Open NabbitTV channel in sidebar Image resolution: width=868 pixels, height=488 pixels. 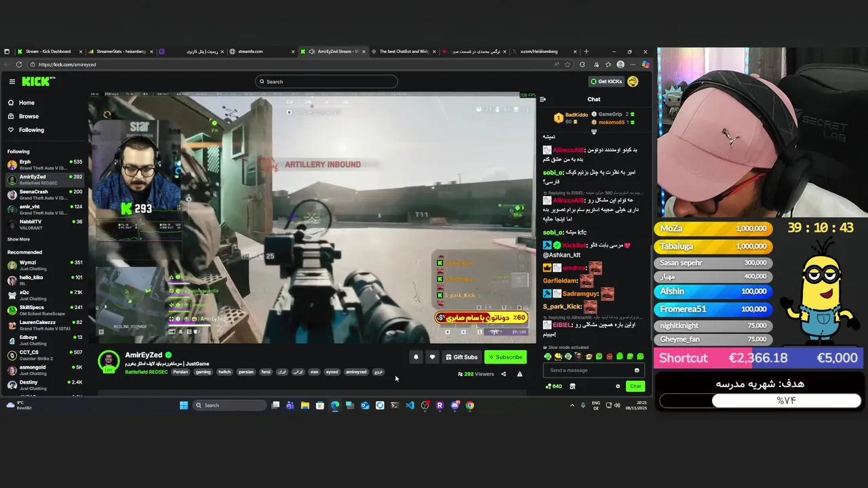[44, 224]
